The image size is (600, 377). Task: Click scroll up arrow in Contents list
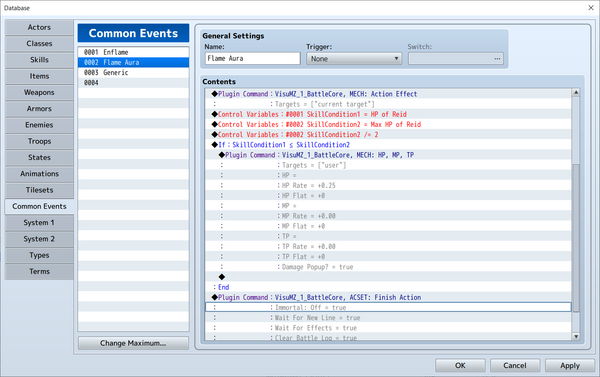576,93
